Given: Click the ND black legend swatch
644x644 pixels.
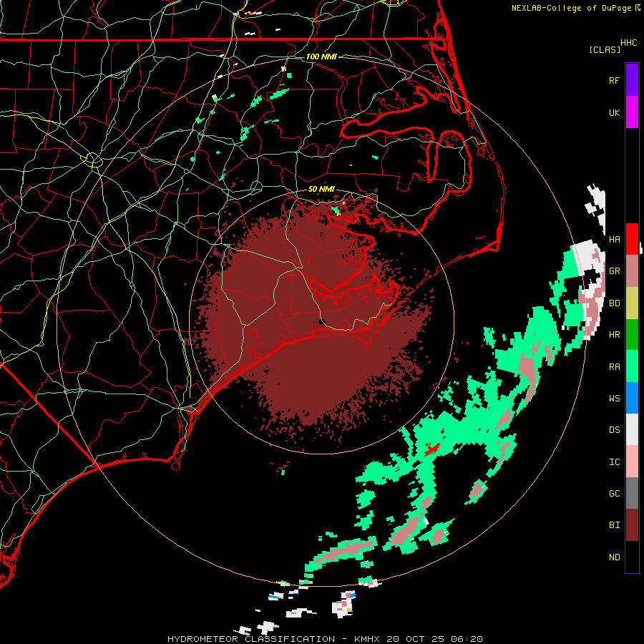Looking at the screenshot, I should (632, 557).
